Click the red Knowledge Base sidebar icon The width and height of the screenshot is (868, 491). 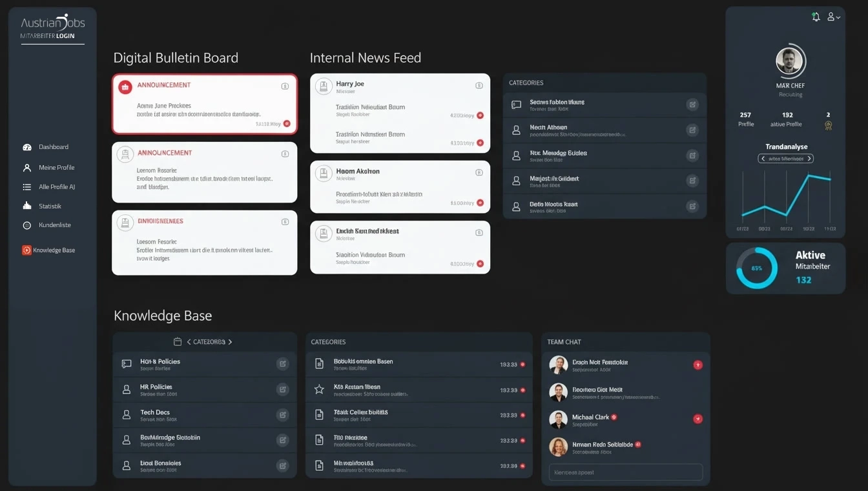point(26,250)
